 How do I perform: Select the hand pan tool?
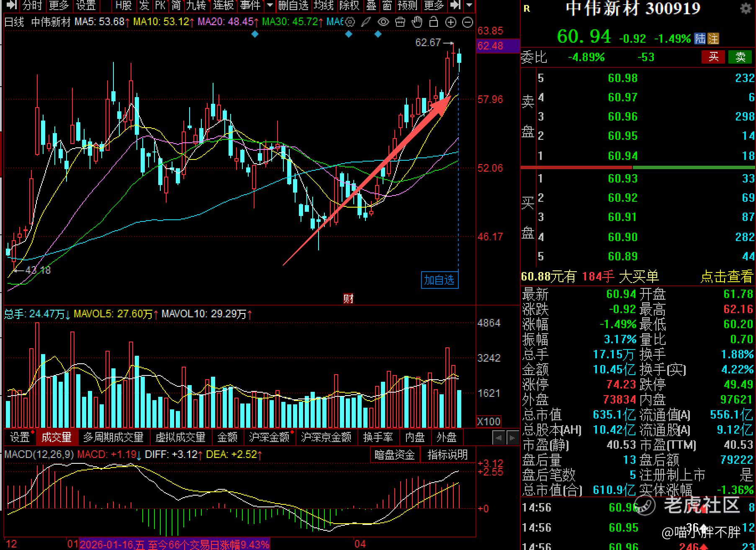click(x=417, y=22)
